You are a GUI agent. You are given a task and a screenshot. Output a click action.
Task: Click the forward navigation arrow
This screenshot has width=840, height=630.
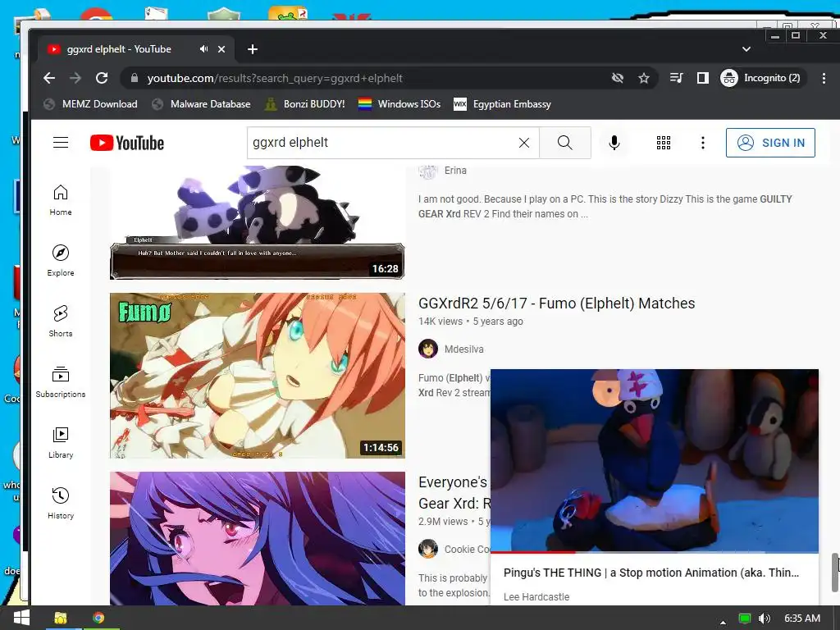pos(75,78)
